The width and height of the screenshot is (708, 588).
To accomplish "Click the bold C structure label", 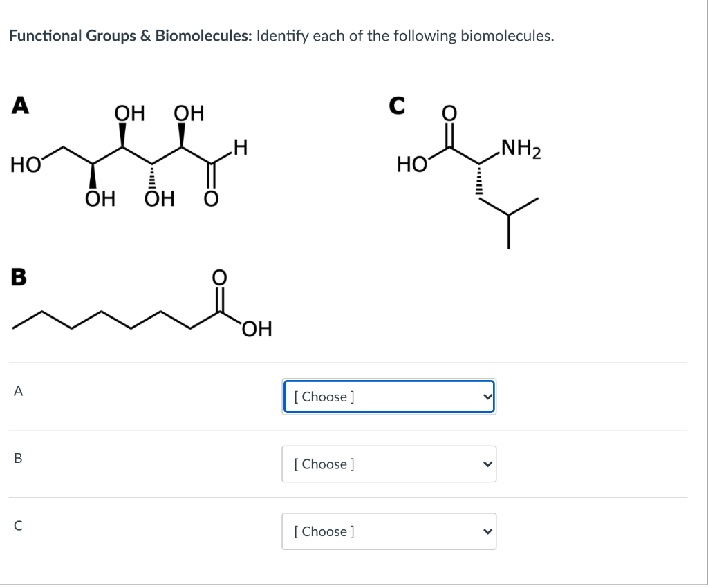I will (x=397, y=106).
